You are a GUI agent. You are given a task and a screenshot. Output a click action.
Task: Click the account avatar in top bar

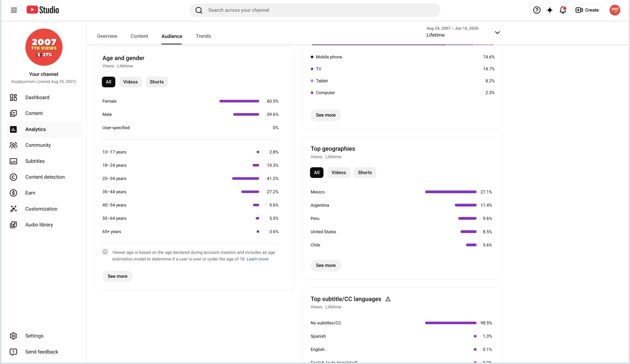click(615, 10)
